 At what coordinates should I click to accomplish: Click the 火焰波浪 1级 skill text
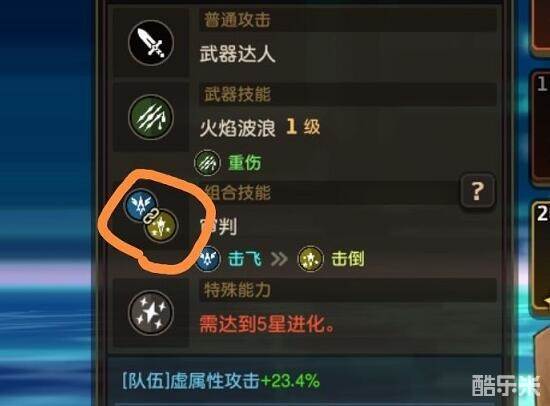point(260,127)
